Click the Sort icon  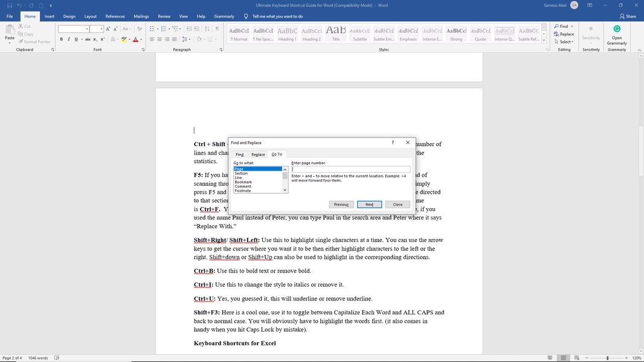pyautogui.click(x=207, y=29)
